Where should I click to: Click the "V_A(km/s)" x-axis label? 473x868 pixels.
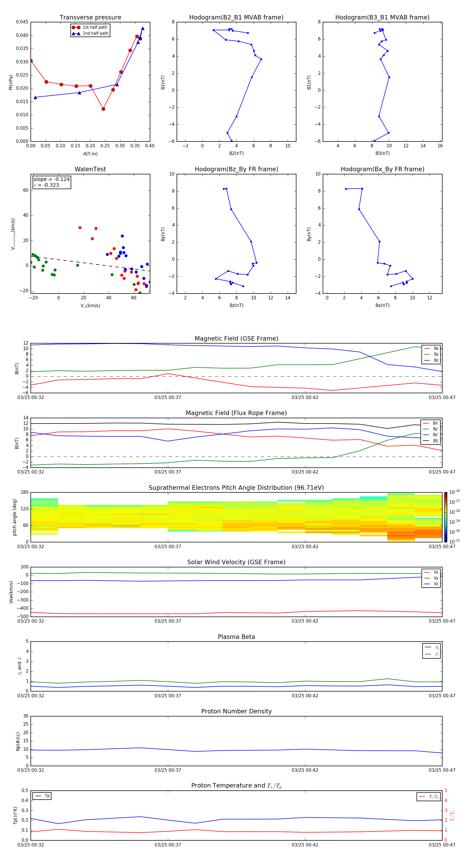click(x=90, y=306)
